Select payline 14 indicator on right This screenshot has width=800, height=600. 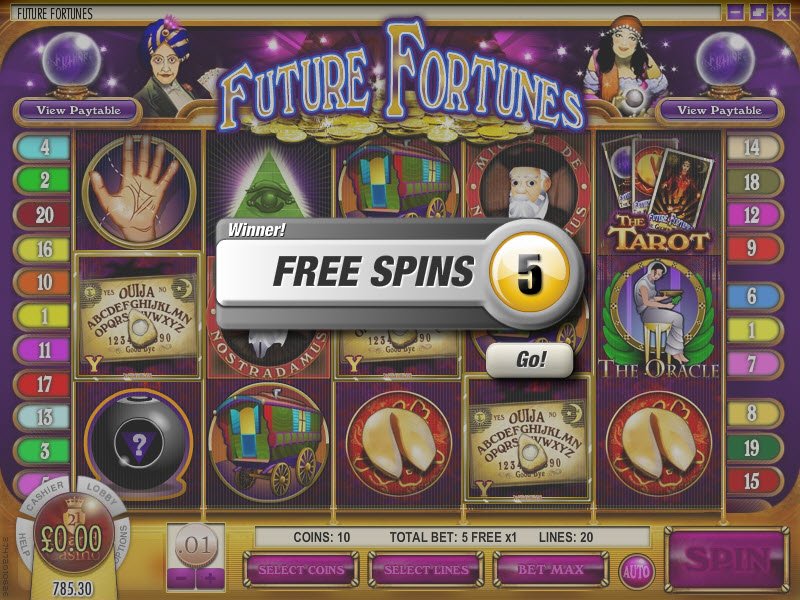(754, 147)
